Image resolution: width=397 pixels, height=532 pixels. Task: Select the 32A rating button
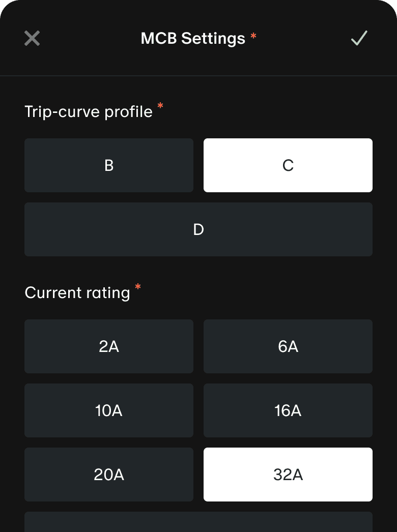[x=288, y=475]
